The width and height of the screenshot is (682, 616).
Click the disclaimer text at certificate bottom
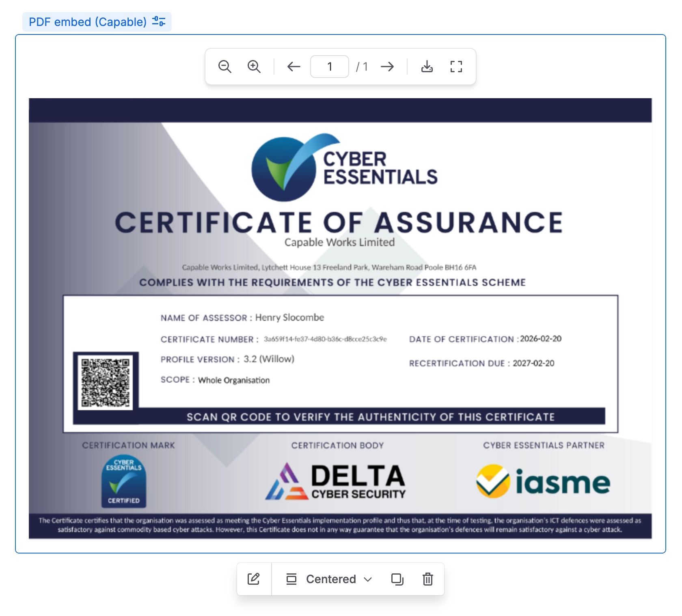pyautogui.click(x=340, y=525)
